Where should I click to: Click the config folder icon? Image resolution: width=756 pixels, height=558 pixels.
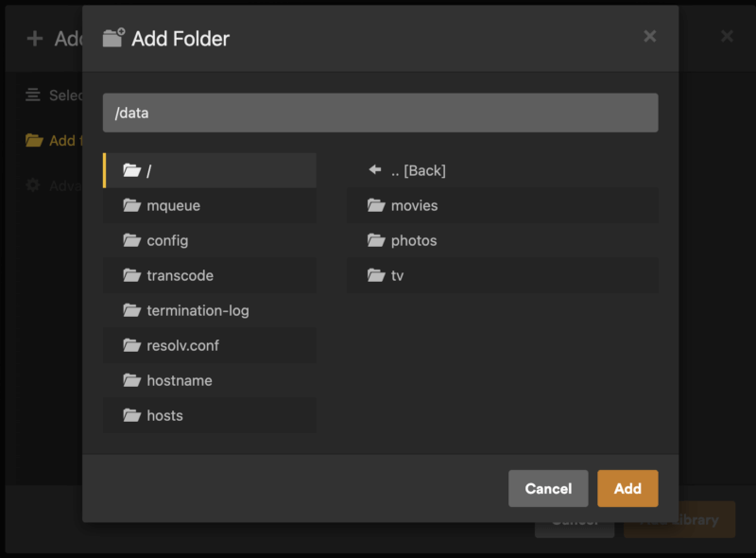coord(131,240)
